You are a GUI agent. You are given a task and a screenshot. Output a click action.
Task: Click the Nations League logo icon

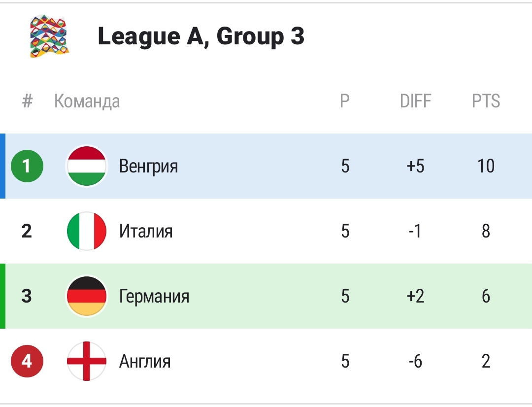coord(50,36)
